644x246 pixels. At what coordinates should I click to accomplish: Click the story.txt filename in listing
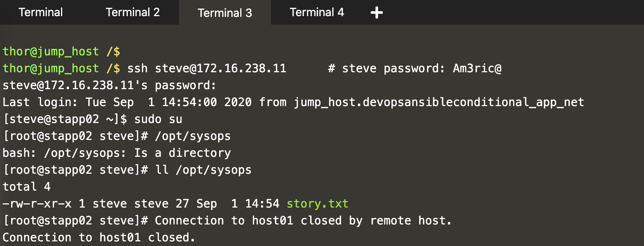tap(317, 203)
